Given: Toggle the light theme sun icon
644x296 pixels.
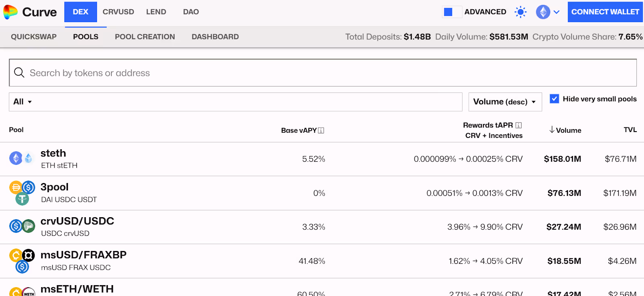Looking at the screenshot, I should tap(520, 12).
